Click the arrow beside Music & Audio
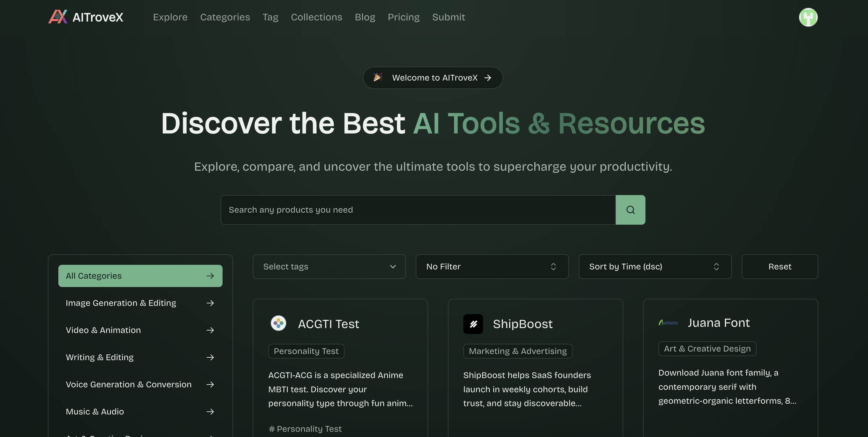The width and height of the screenshot is (868, 437). (210, 411)
